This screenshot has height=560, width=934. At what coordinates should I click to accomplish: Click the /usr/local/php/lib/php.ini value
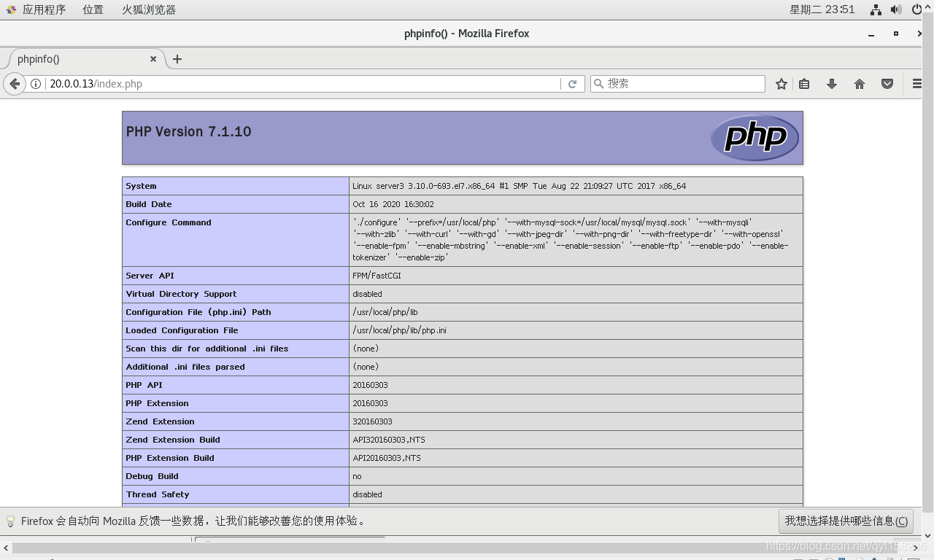coord(399,330)
